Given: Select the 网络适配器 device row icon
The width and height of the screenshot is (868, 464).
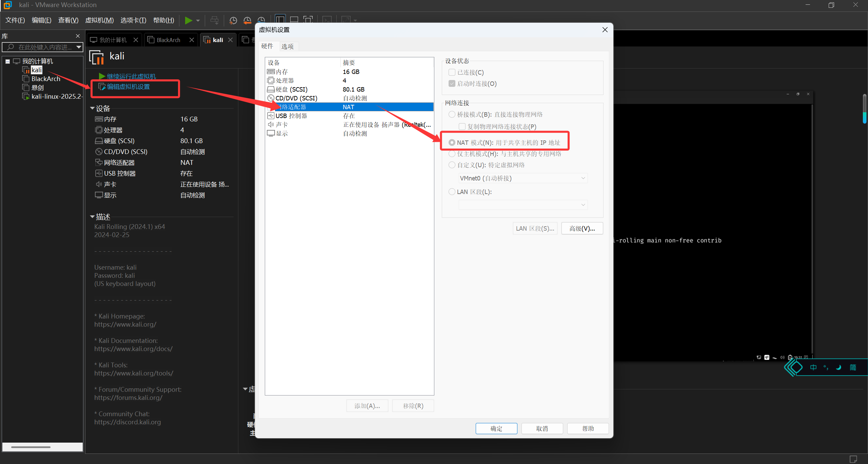Looking at the screenshot, I should pos(271,107).
